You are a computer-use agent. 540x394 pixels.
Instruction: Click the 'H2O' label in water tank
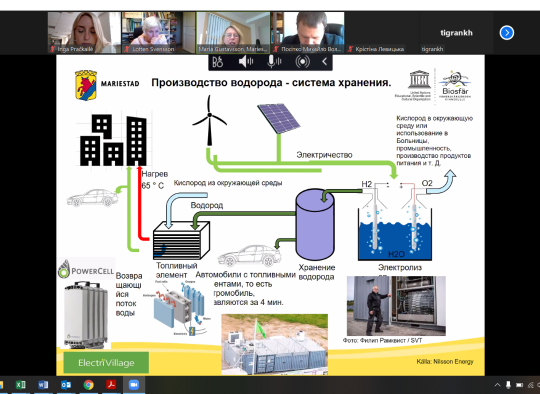[396, 254]
